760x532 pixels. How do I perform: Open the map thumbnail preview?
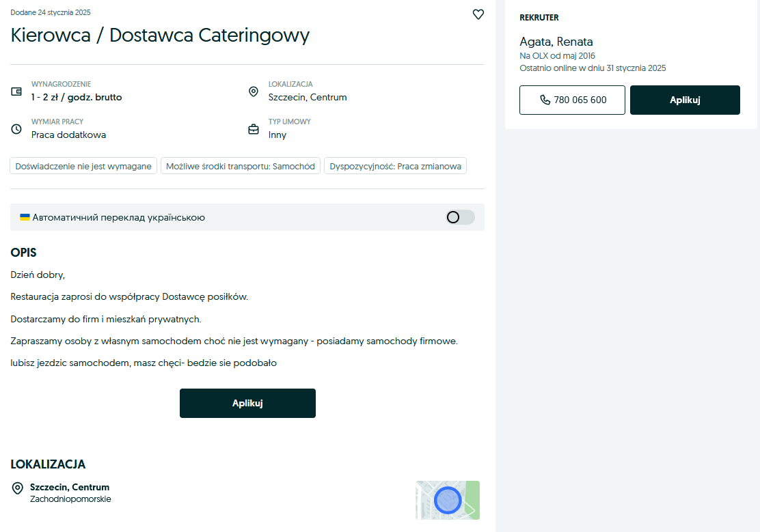448,500
